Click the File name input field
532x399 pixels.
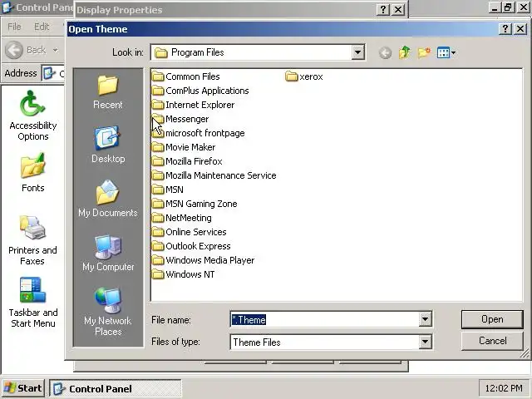tap(325, 319)
